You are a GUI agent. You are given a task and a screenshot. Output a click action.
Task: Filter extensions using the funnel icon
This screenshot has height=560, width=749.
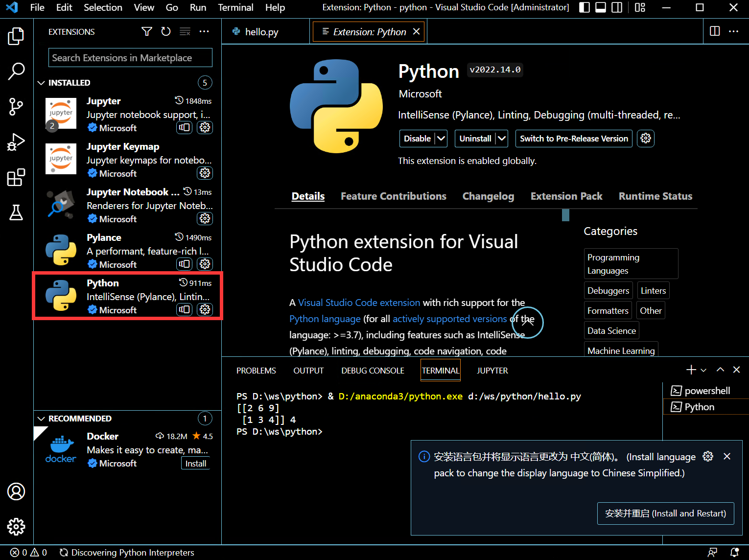[x=146, y=32]
